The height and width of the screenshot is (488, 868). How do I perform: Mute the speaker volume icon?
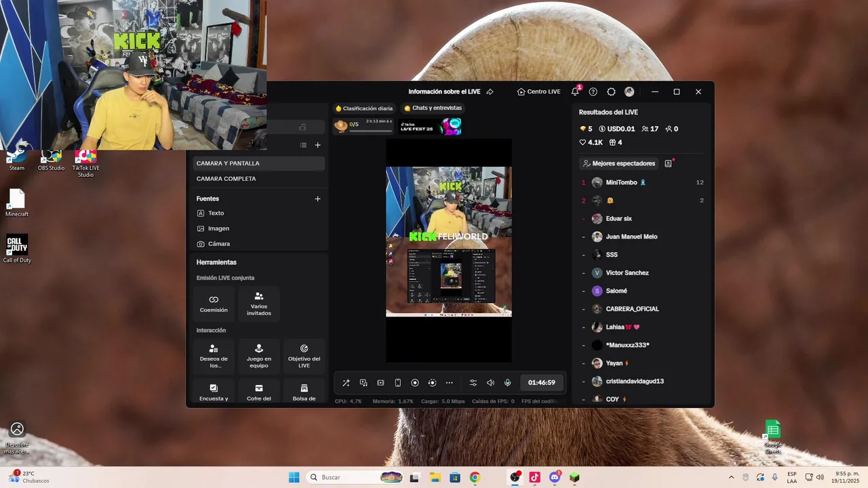490,383
